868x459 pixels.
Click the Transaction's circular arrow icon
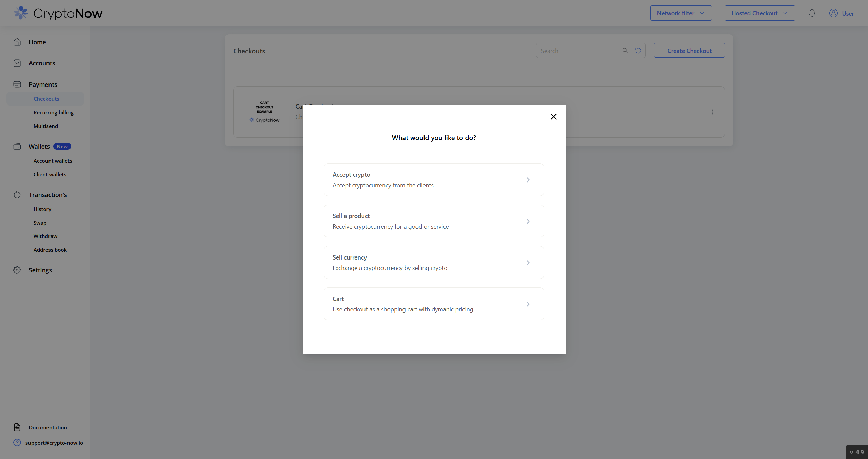coord(17,195)
